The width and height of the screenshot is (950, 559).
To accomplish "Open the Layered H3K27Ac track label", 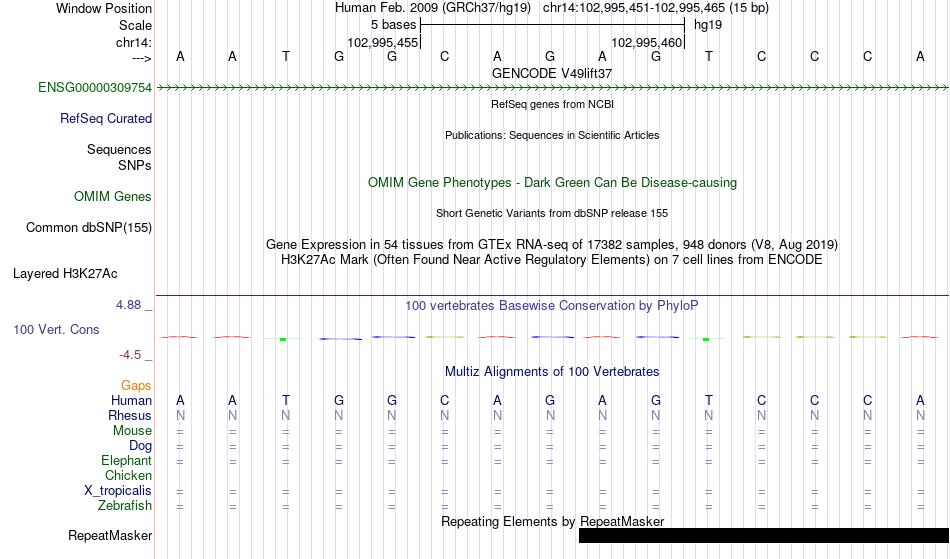I will coord(65,274).
